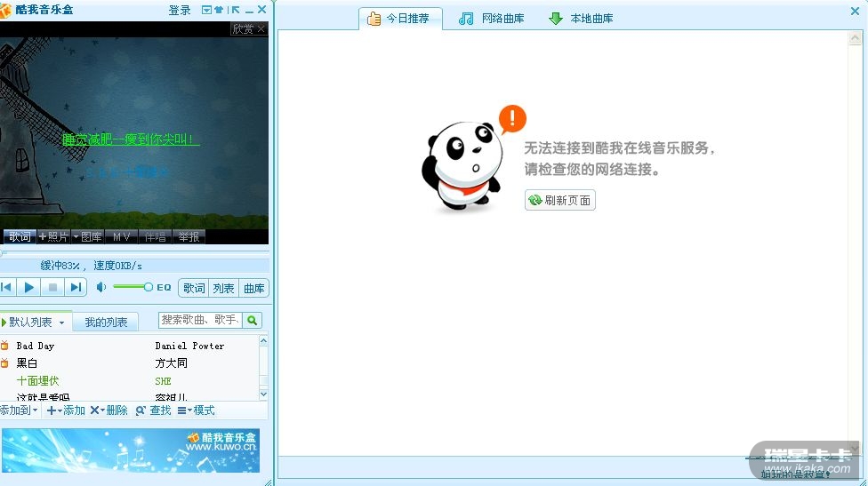Click the buffering status text 缓冲83%
868x486 pixels.
pyautogui.click(x=60, y=266)
